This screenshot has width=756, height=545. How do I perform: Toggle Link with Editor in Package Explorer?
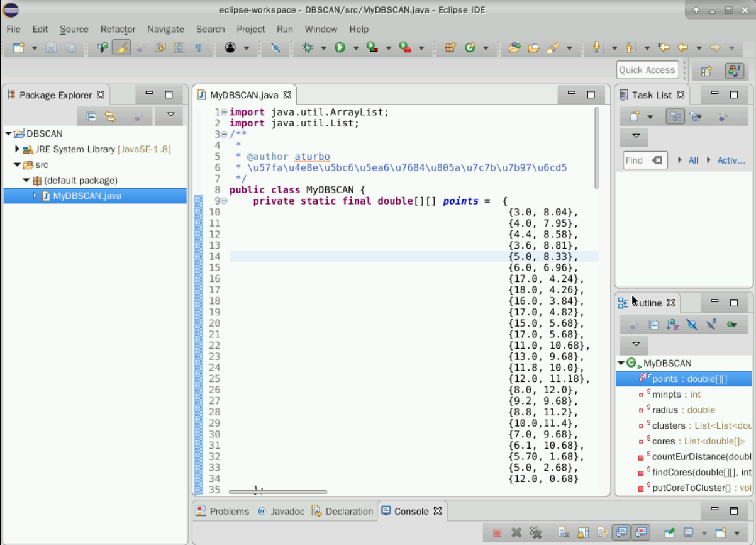tap(110, 116)
